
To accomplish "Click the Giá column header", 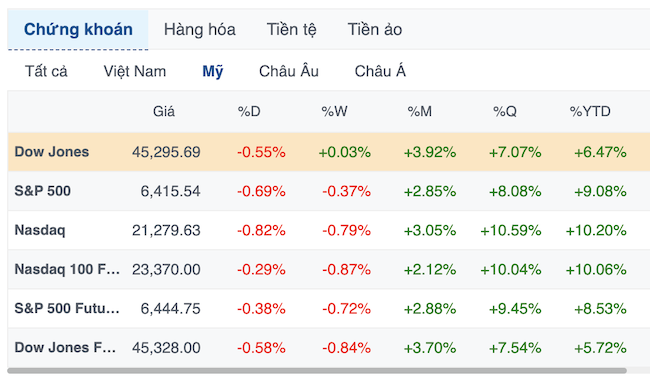I will coord(164,111).
